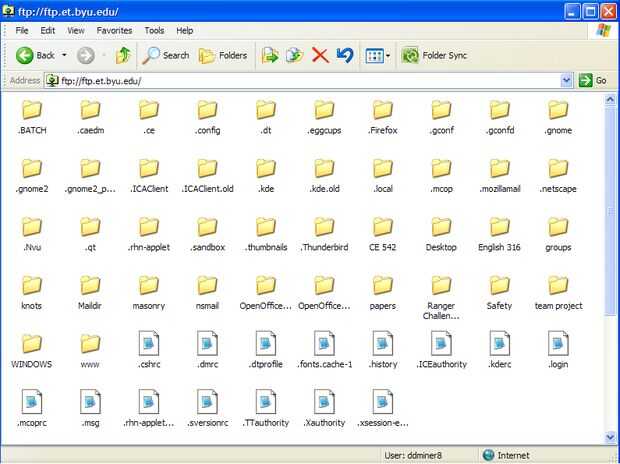Open the Edit menu
The height and width of the screenshot is (464, 620).
pyautogui.click(x=47, y=30)
